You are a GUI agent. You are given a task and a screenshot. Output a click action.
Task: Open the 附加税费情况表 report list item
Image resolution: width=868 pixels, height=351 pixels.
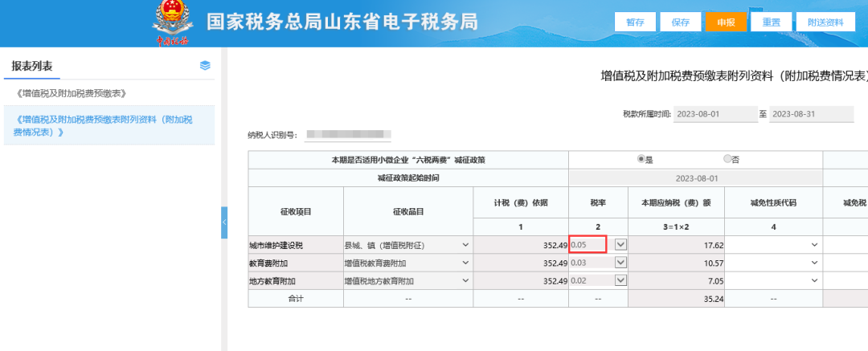pyautogui.click(x=109, y=125)
